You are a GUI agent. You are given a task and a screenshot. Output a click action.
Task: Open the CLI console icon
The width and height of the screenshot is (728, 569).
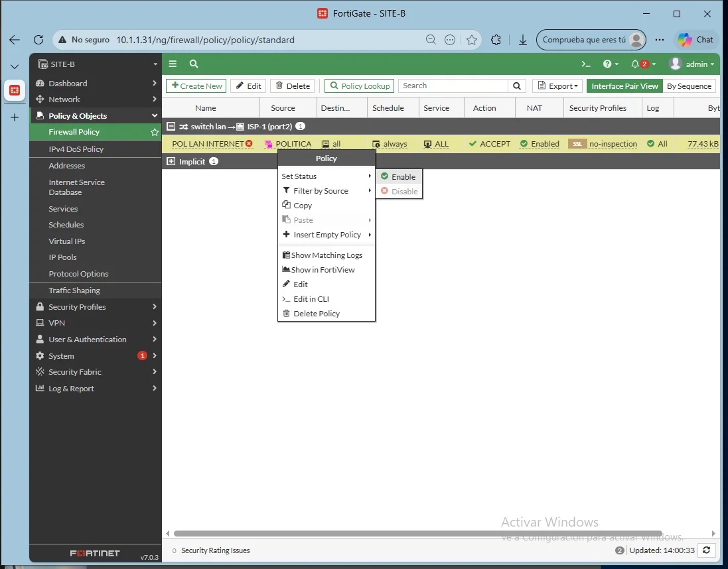tap(586, 64)
